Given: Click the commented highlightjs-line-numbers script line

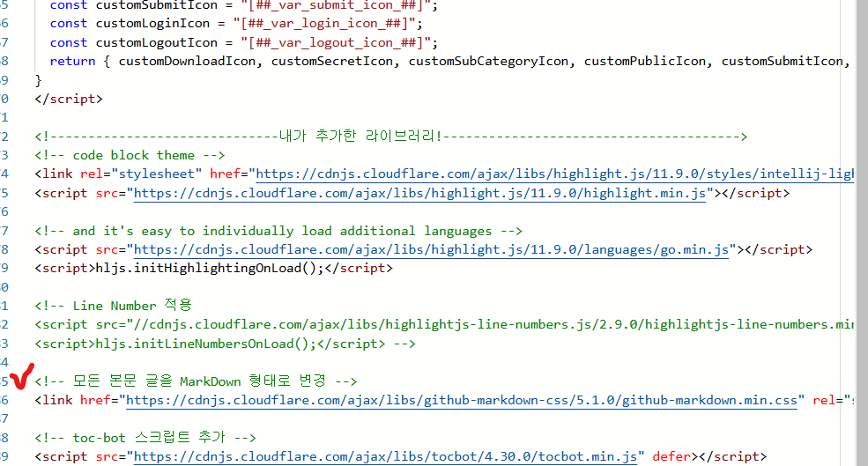Looking at the screenshot, I should tap(444, 325).
